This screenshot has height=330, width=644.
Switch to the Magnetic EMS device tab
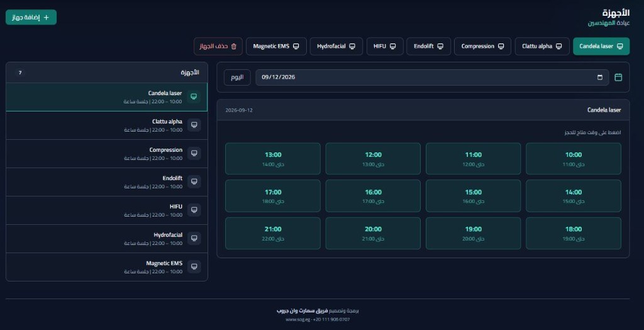(x=276, y=47)
